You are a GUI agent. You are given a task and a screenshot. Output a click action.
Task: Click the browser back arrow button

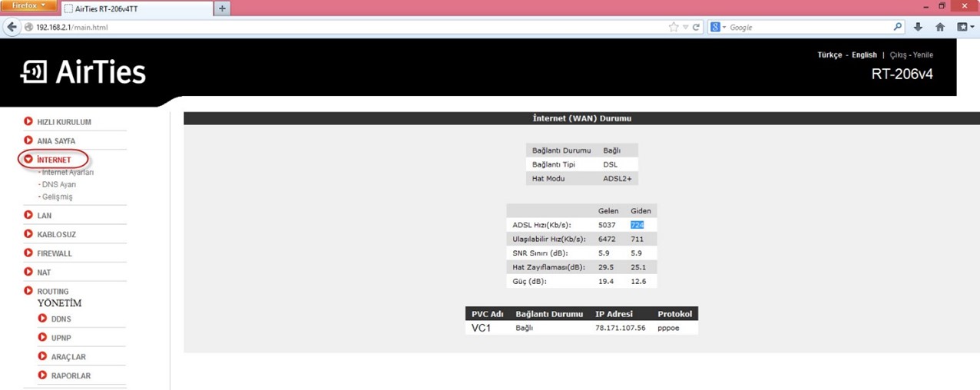(11, 27)
